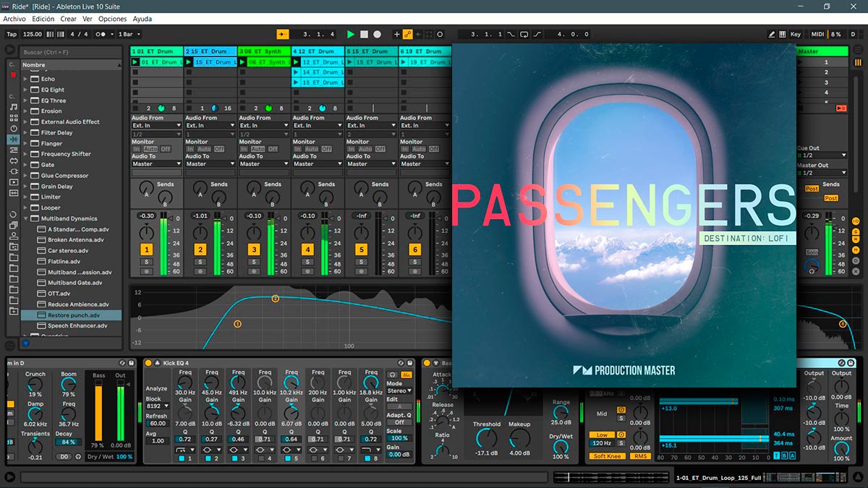Toggle the Draw Mode pencil icon
868x488 pixels.
click(x=772, y=34)
